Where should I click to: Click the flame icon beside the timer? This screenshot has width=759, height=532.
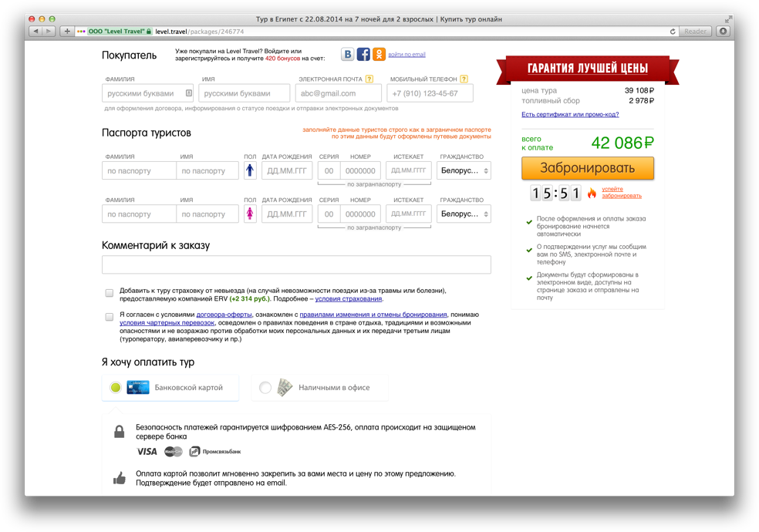pos(592,193)
